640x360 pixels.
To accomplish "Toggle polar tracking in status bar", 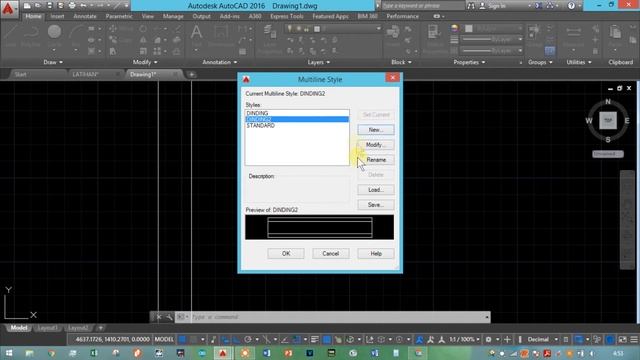I will pos(248,339).
